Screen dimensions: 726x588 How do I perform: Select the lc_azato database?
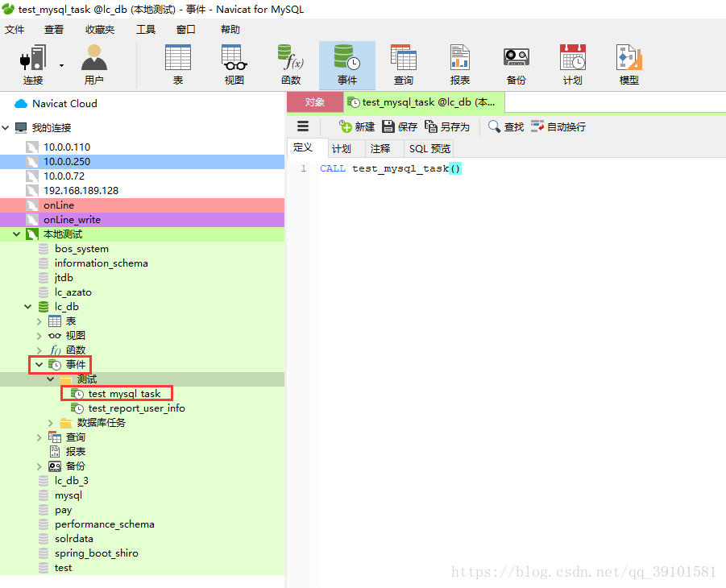point(73,292)
